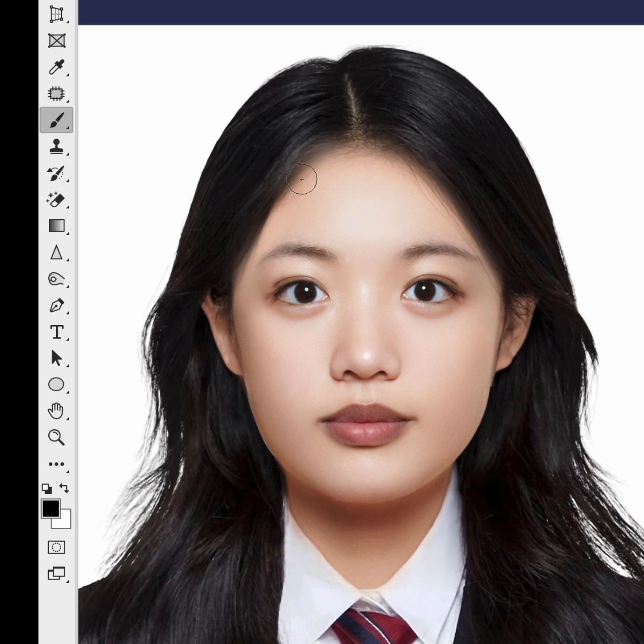644x644 pixels.
Task: Choose the Clone Stamp tool
Action: [x=56, y=147]
